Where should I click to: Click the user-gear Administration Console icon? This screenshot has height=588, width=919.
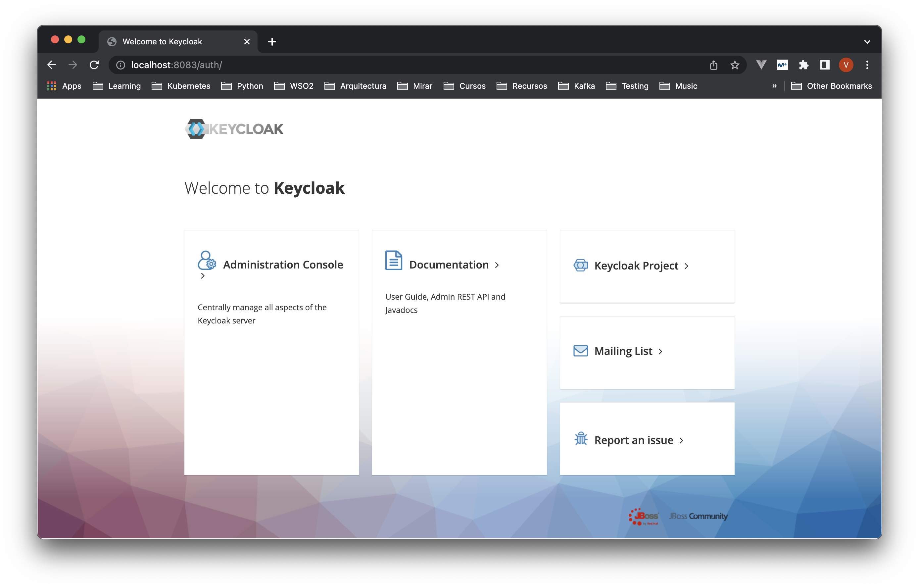[x=207, y=261]
